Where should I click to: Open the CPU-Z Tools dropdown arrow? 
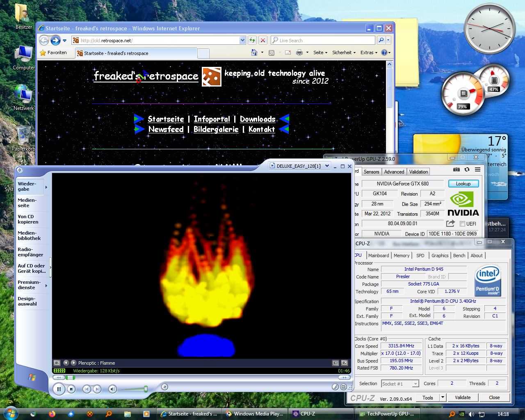tap(443, 397)
